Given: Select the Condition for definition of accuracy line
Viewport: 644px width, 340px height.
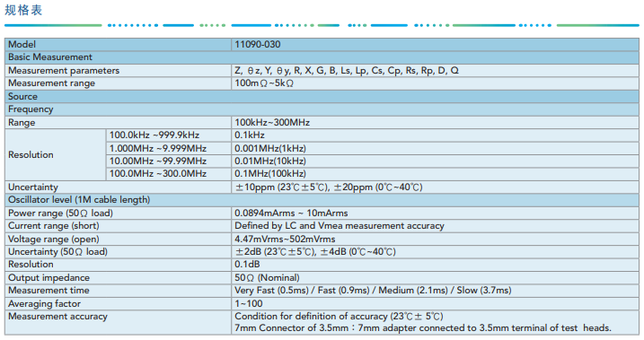Looking at the screenshot, I should [x=339, y=317].
